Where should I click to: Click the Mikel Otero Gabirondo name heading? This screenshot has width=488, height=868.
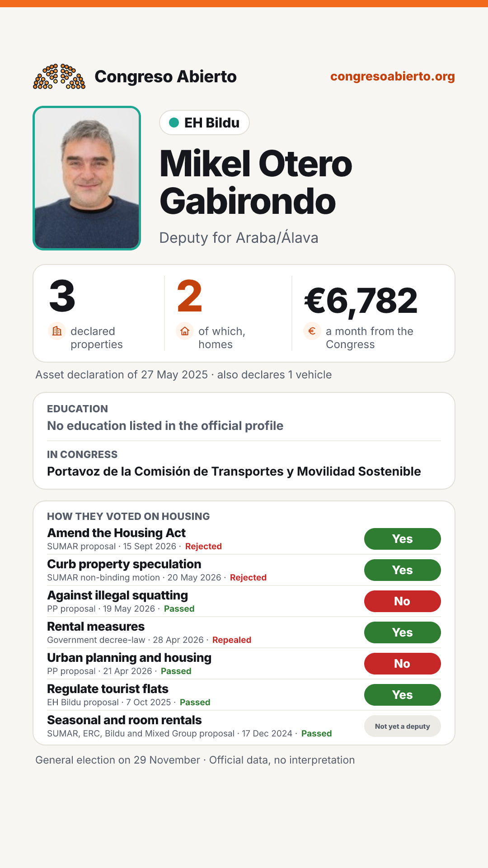[x=256, y=182]
